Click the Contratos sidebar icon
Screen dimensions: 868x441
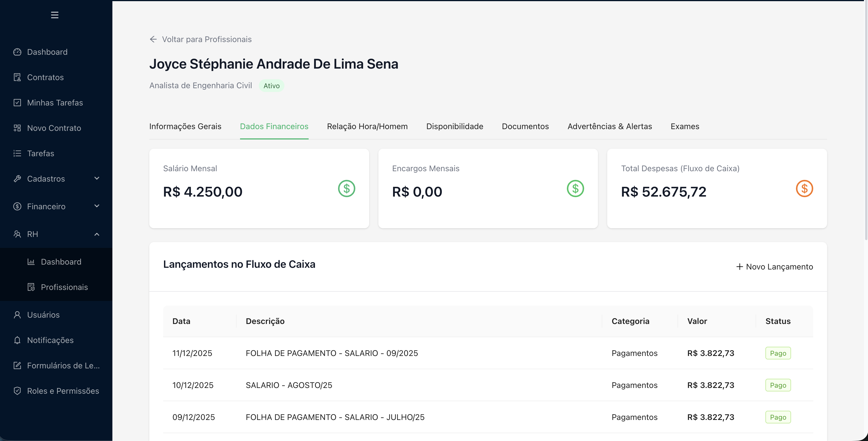[17, 78]
